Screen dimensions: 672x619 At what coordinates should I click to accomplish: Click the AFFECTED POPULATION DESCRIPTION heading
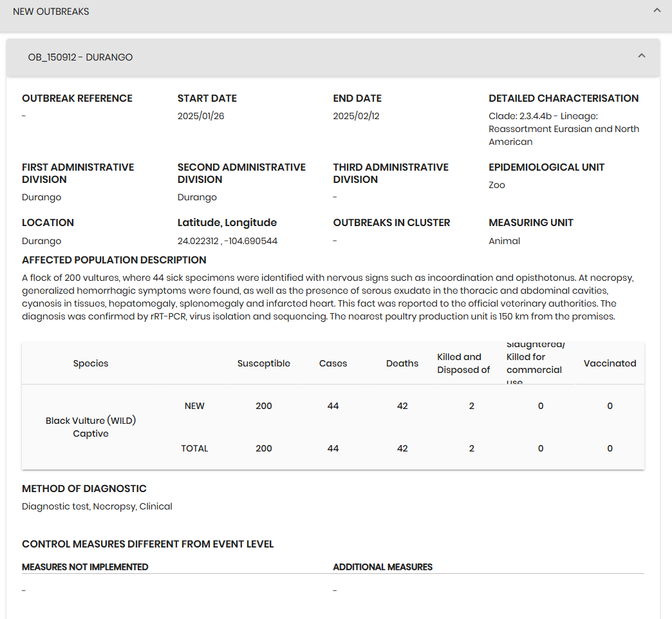click(114, 260)
